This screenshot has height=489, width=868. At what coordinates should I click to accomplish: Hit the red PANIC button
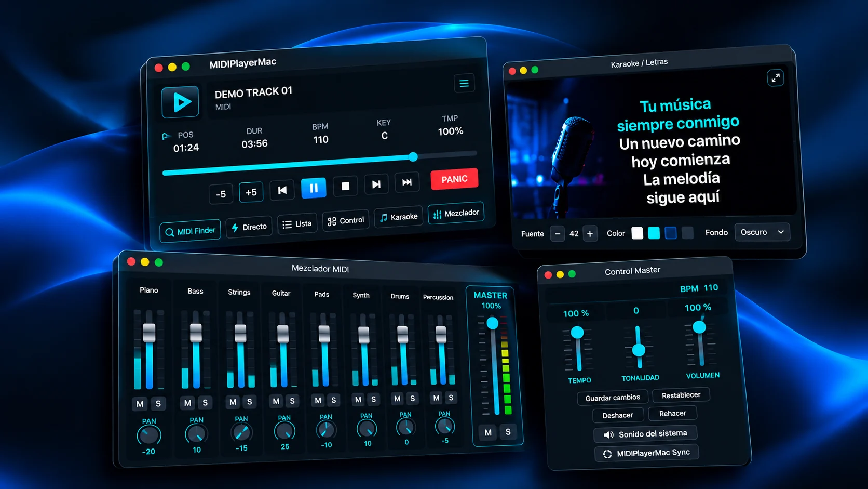454,179
